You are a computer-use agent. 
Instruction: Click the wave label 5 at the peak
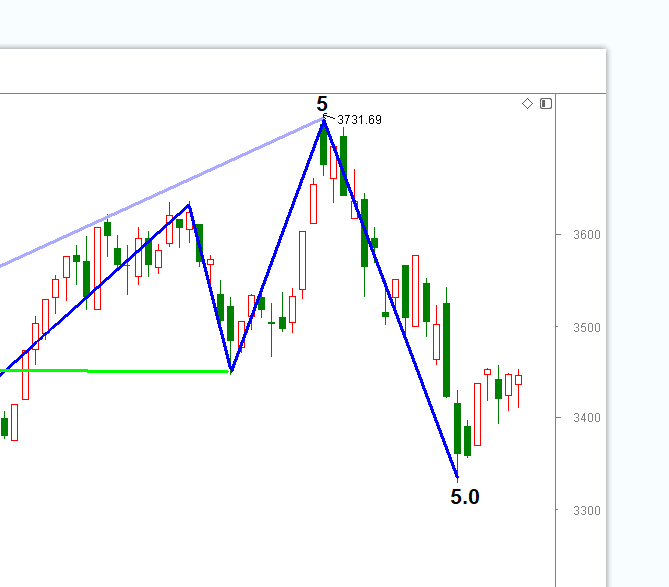(x=322, y=104)
